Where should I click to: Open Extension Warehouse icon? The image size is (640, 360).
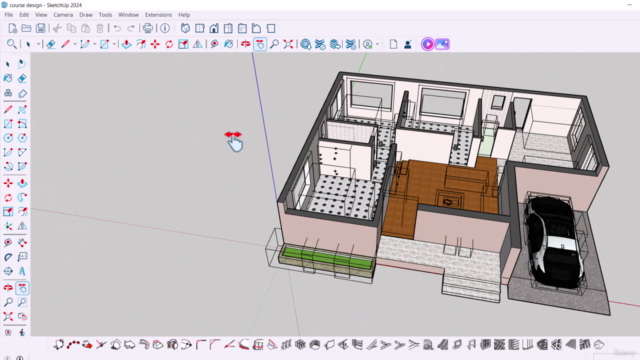[x=351, y=44]
